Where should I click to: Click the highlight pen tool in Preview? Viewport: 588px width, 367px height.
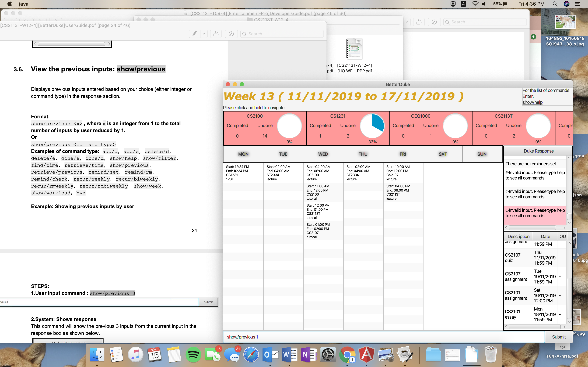[x=195, y=34]
